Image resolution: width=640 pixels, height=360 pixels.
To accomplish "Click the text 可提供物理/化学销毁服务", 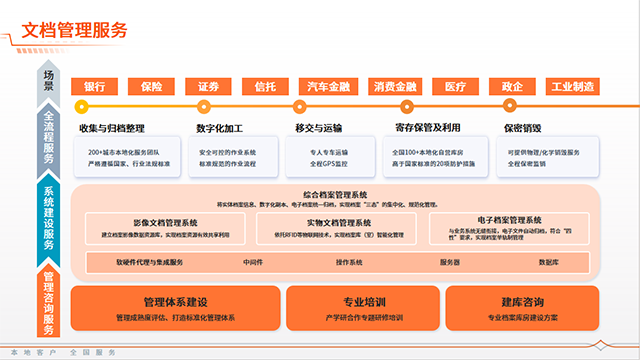I will point(544,152).
